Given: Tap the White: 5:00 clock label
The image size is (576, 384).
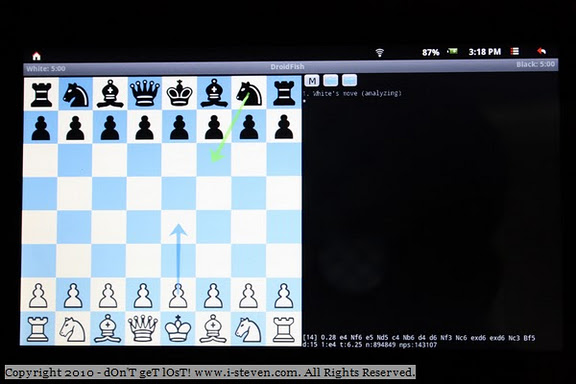Looking at the screenshot, I should (46, 69).
